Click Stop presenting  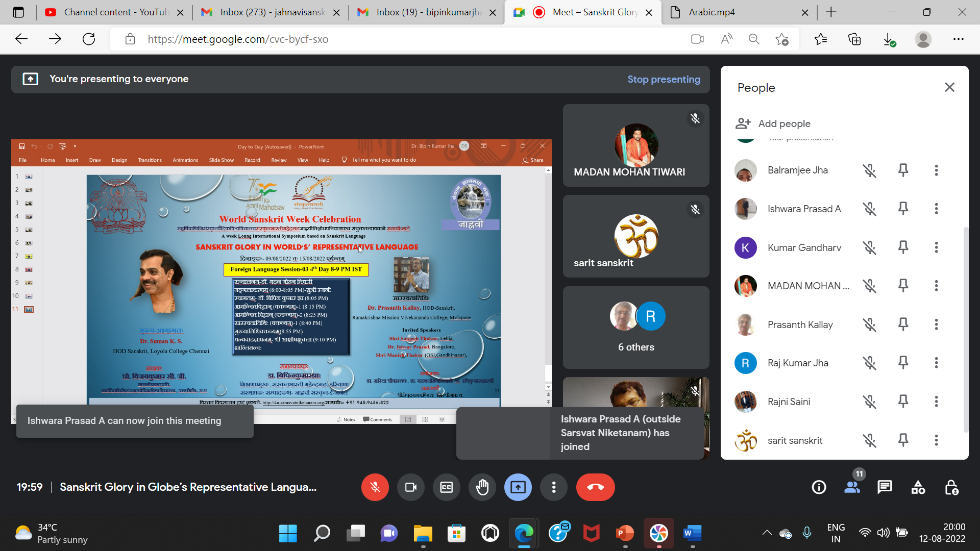click(x=664, y=79)
